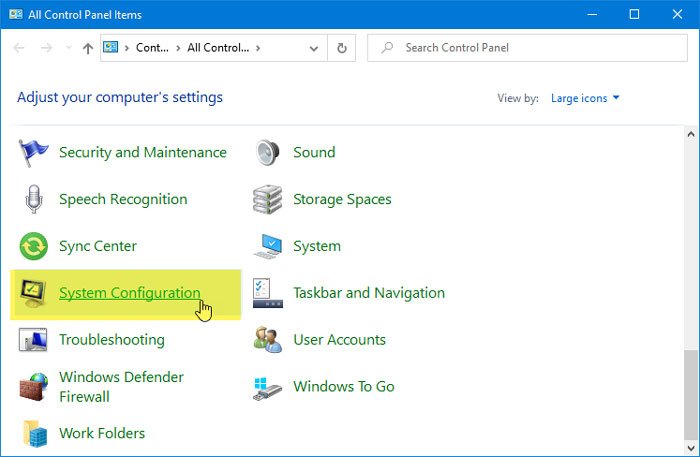Open the User Accounts people icon
This screenshot has width=700, height=457.
tap(268, 340)
